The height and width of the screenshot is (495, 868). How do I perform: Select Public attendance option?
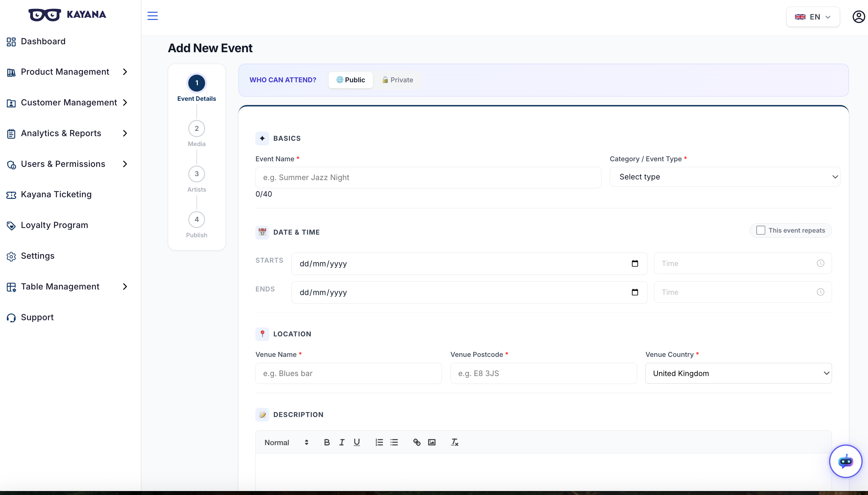pos(350,80)
